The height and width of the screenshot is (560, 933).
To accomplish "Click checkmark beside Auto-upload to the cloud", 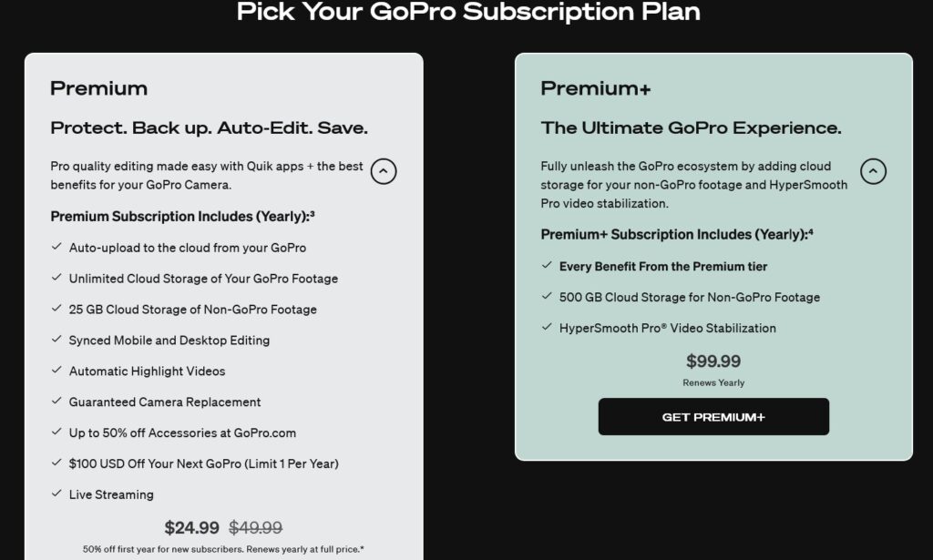I will 56,247.
